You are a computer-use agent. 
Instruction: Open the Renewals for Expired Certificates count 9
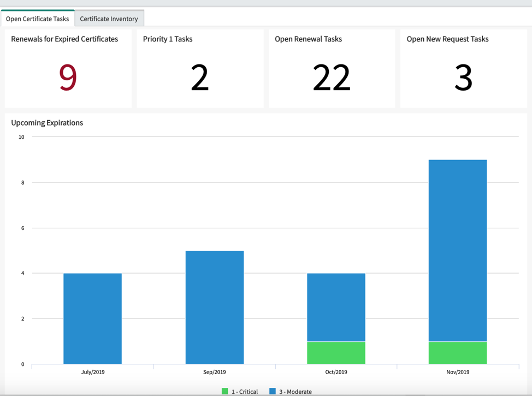tap(68, 78)
